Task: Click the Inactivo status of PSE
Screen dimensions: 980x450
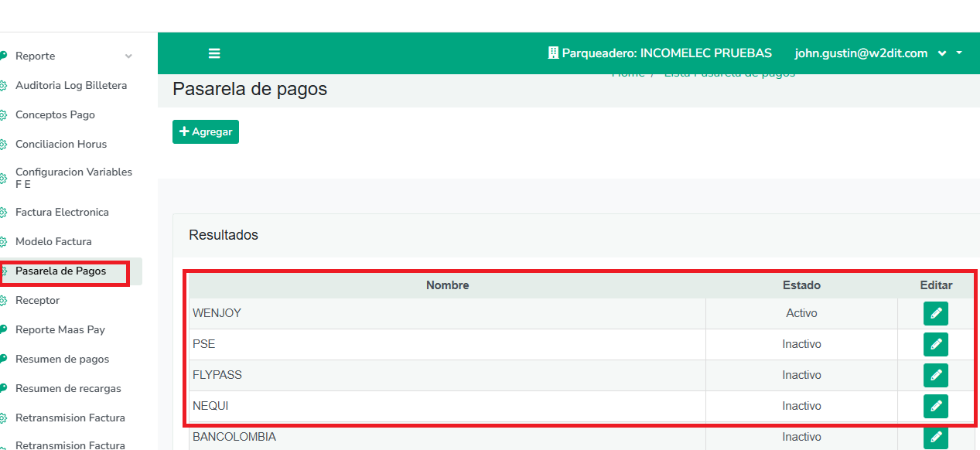Action: click(x=801, y=344)
